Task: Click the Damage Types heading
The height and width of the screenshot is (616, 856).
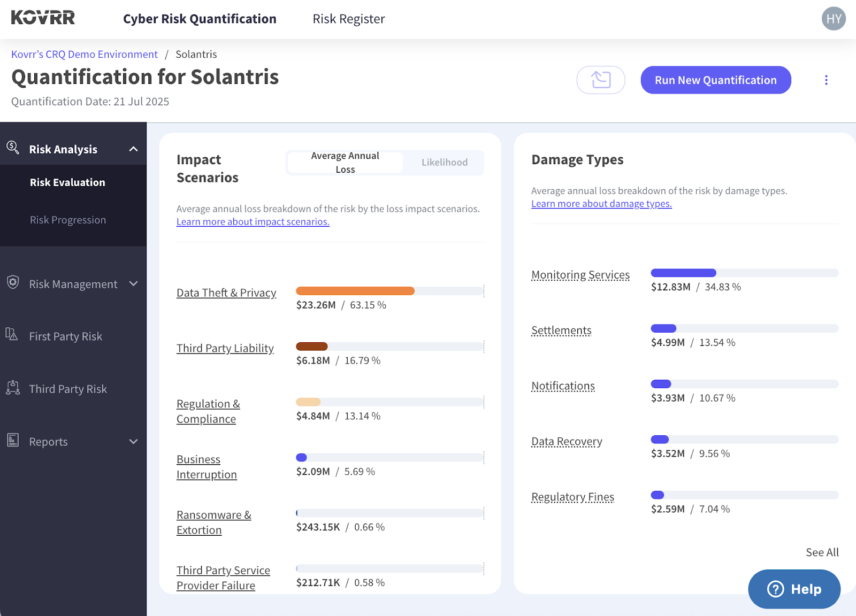Action: pyautogui.click(x=577, y=160)
